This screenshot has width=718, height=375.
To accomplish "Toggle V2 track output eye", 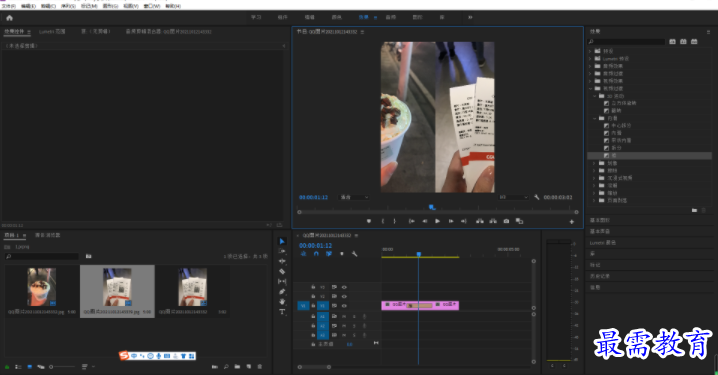I will tap(344, 296).
